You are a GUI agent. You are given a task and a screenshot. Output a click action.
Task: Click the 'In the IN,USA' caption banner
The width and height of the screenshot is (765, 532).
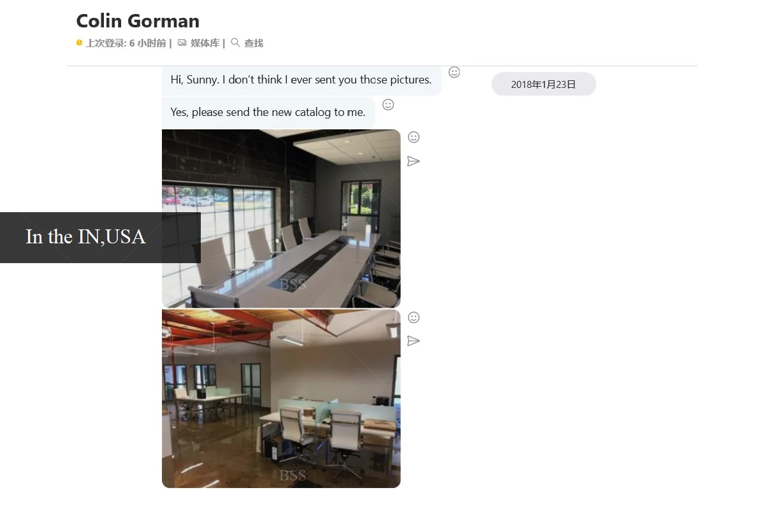[100, 237]
